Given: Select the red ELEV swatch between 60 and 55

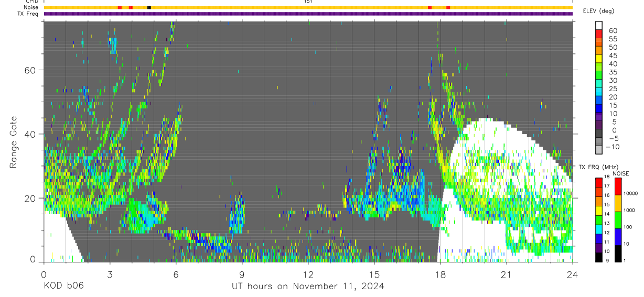Looking at the screenshot, I should click(x=599, y=35).
